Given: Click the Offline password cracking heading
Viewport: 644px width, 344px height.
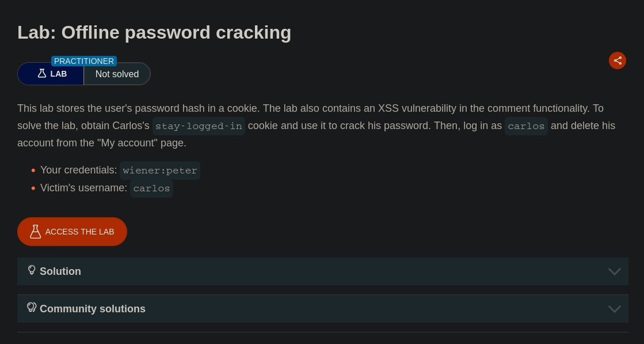Looking at the screenshot, I should 154,32.
